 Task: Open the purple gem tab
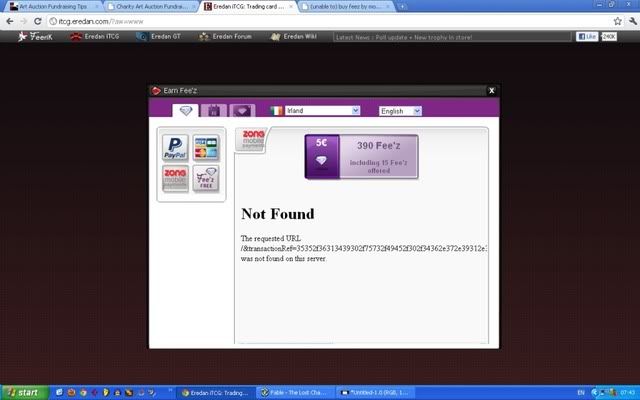[x=243, y=111]
